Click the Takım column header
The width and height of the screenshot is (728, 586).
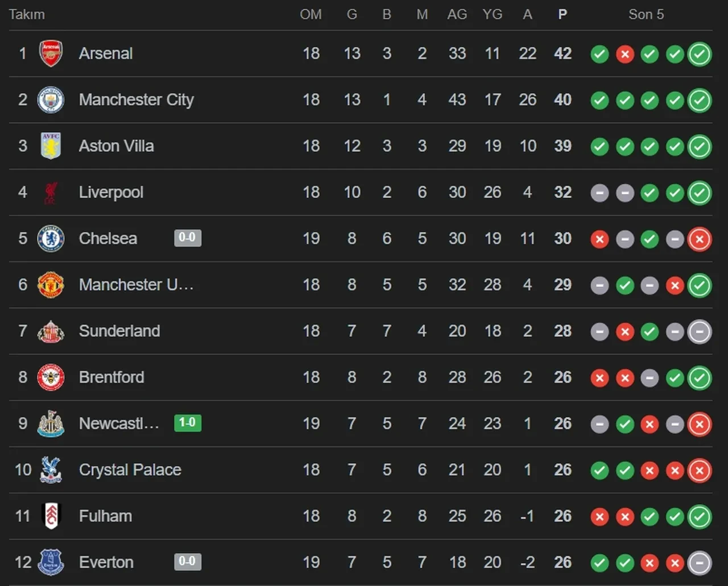(x=27, y=14)
